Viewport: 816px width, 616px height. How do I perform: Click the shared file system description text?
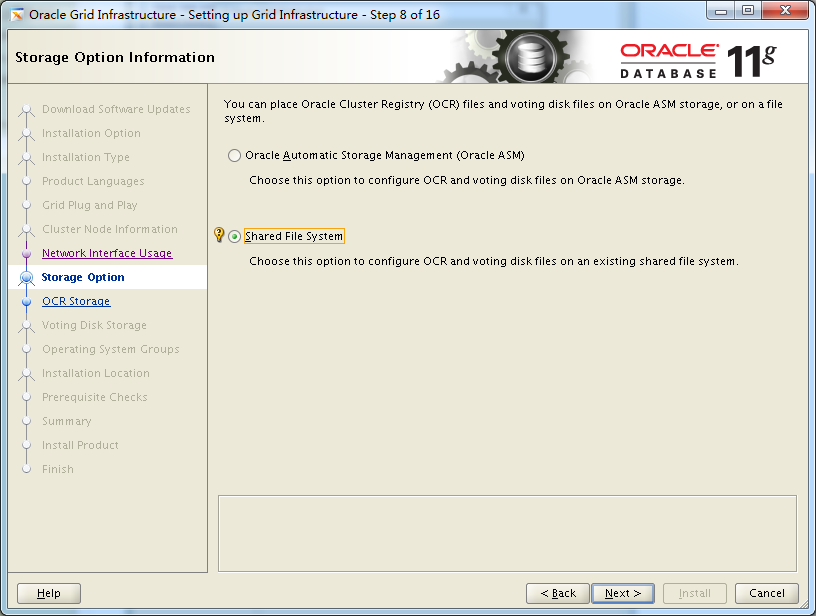click(x=494, y=261)
